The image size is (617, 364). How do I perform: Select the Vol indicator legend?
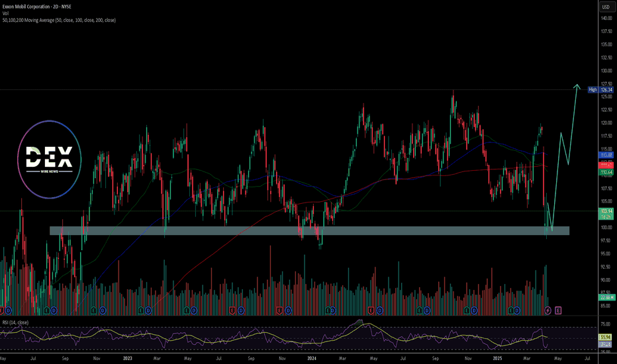(5, 13)
